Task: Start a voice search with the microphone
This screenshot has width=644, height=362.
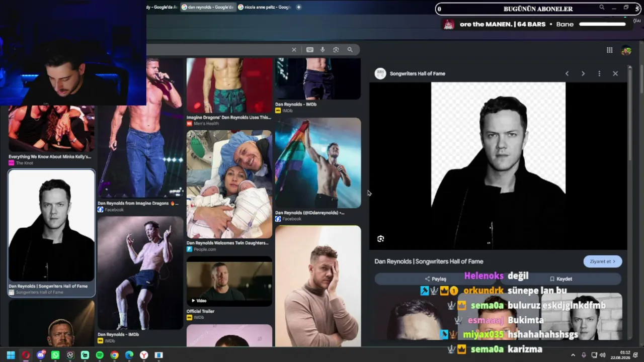Action: coord(323,50)
